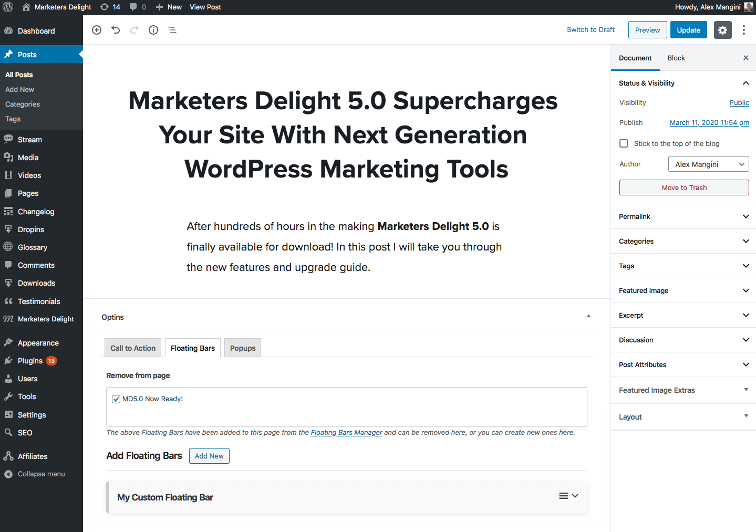Change publish date March 11, 2020
Viewport: 756px width, 532px height.
[x=709, y=122]
